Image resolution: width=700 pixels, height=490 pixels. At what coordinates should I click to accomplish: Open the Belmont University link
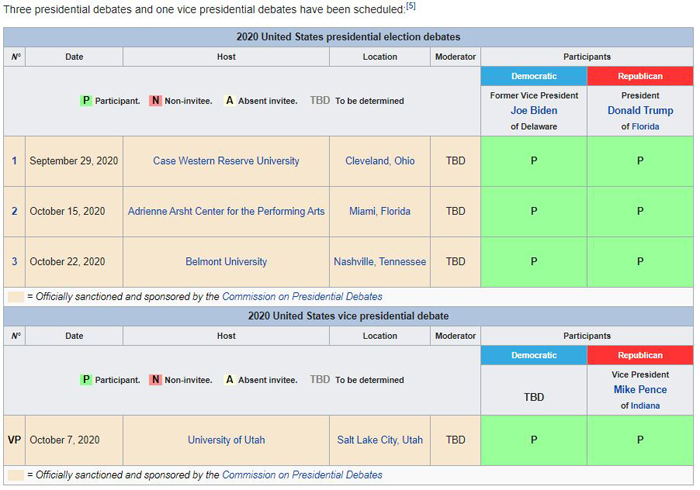[226, 262]
